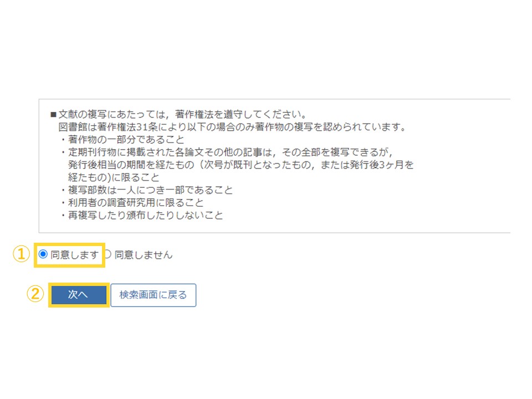
Task: Click the circled number ① annotation
Action: [21, 254]
